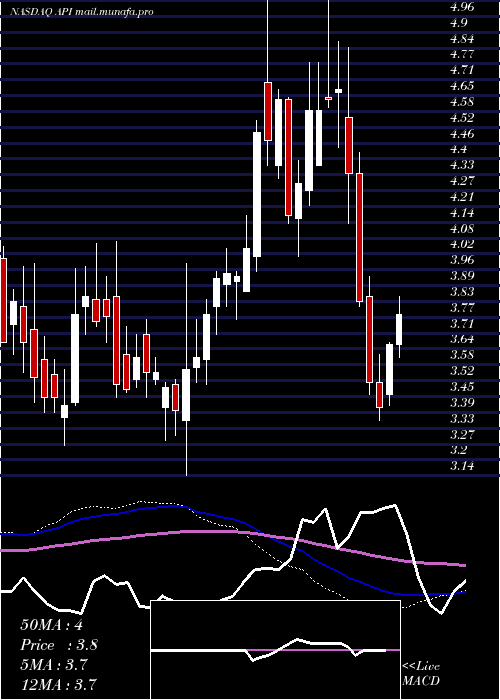Click the 3.45 price axis label

coord(463,387)
